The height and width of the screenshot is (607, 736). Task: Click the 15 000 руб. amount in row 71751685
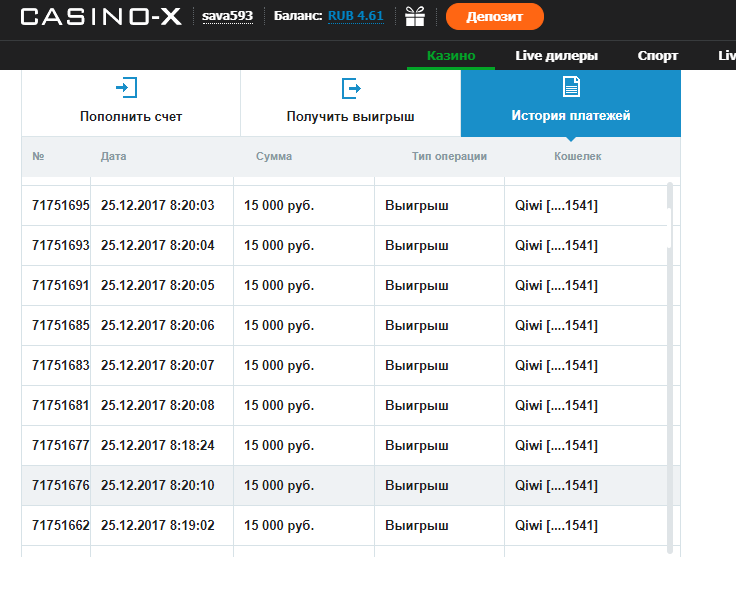pyautogui.click(x=279, y=325)
